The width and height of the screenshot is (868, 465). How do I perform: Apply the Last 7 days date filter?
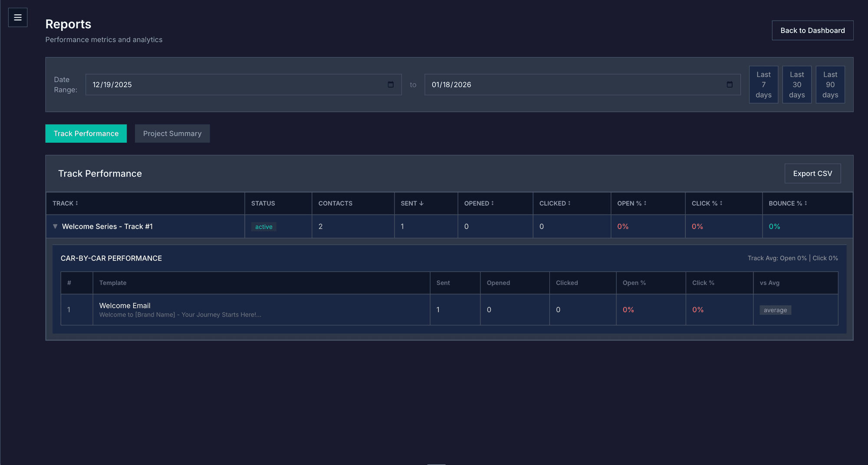click(x=763, y=85)
